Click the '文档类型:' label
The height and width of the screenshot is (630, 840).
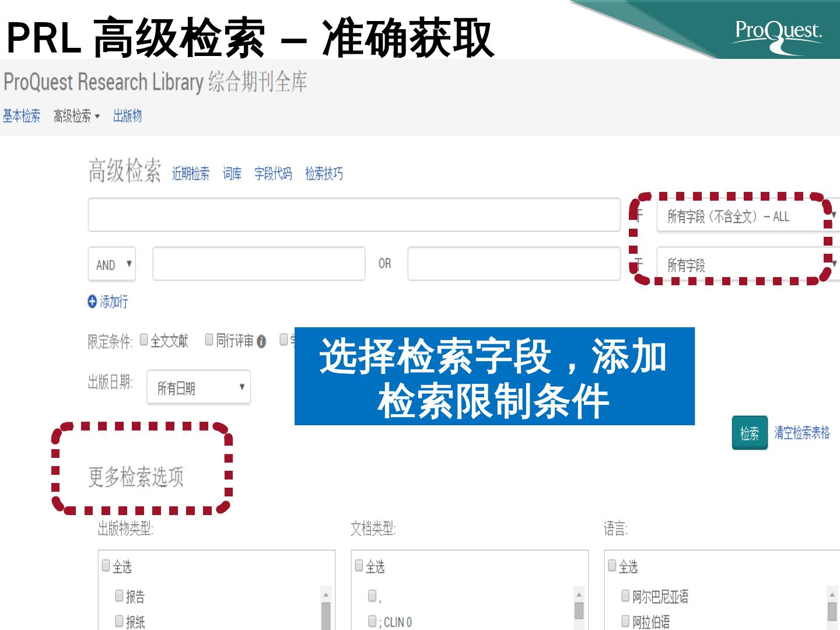[373, 528]
